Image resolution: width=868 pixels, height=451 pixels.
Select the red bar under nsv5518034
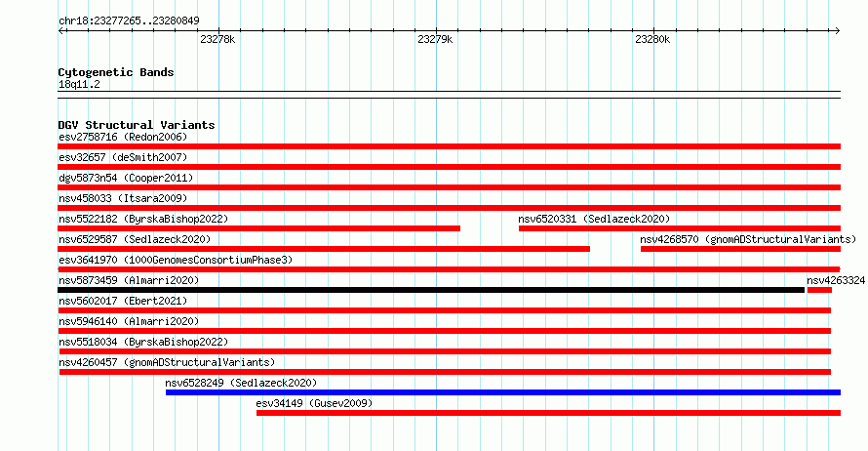click(445, 351)
